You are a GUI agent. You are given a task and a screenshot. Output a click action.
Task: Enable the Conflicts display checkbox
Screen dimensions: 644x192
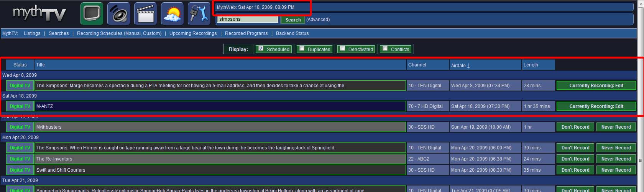(385, 48)
